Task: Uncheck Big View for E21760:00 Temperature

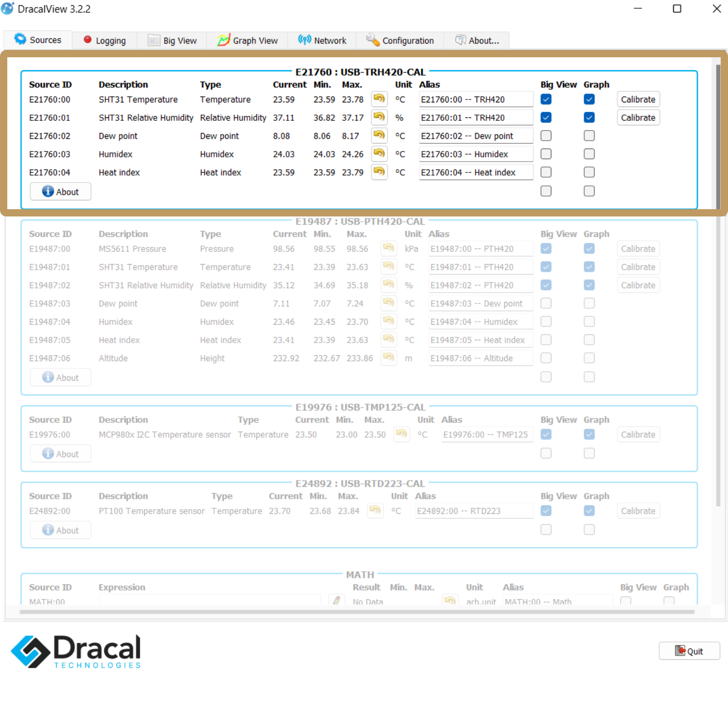Action: tap(546, 99)
